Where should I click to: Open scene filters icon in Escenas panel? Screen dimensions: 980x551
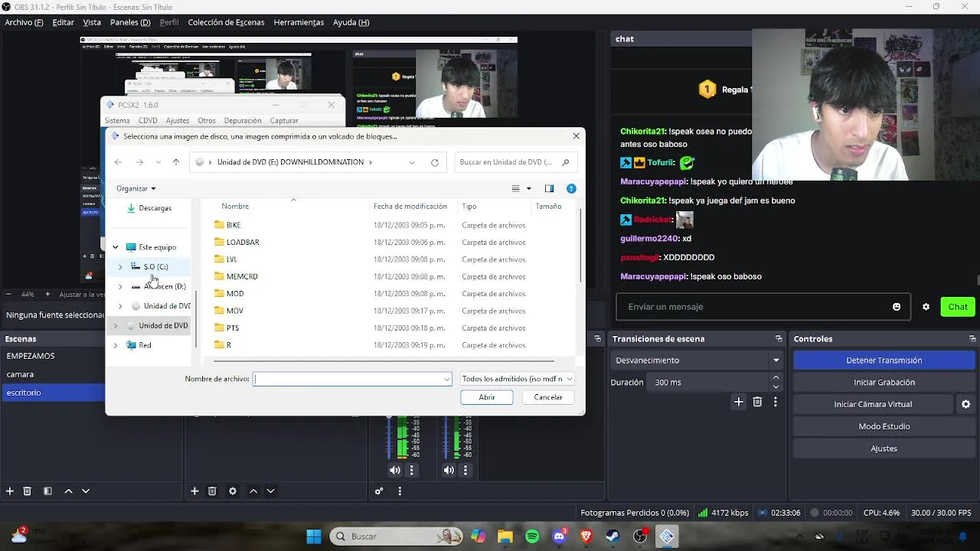coord(47,491)
